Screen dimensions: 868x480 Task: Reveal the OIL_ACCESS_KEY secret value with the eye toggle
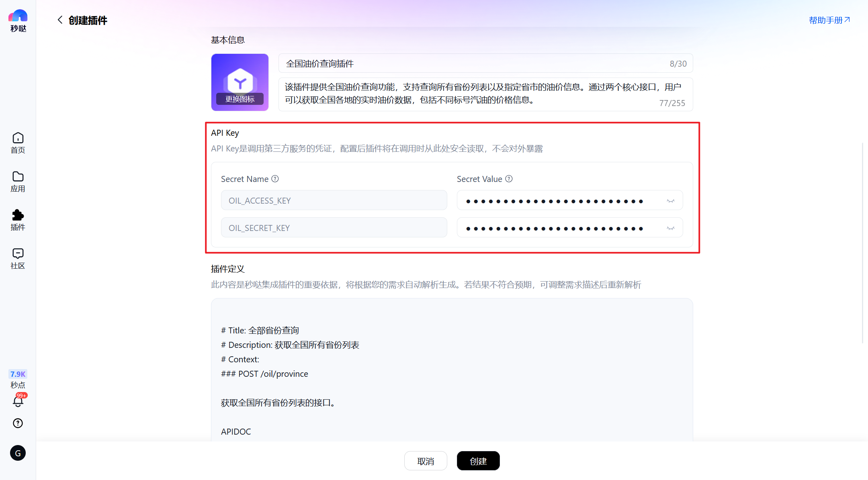coord(671,200)
